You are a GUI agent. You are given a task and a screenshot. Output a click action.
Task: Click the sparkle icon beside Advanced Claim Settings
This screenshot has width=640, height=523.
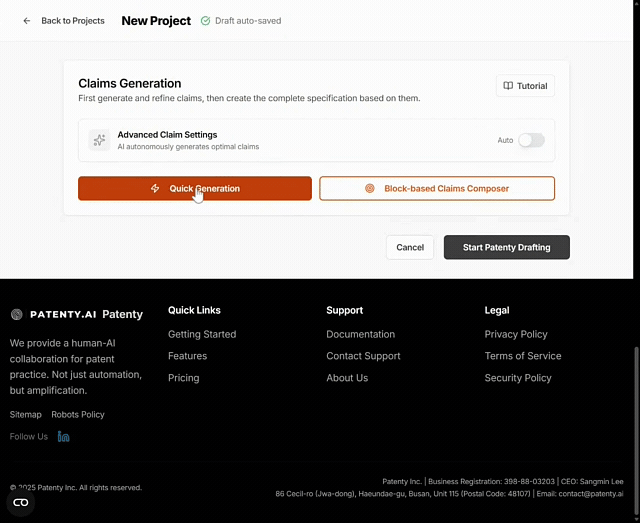coord(99,140)
